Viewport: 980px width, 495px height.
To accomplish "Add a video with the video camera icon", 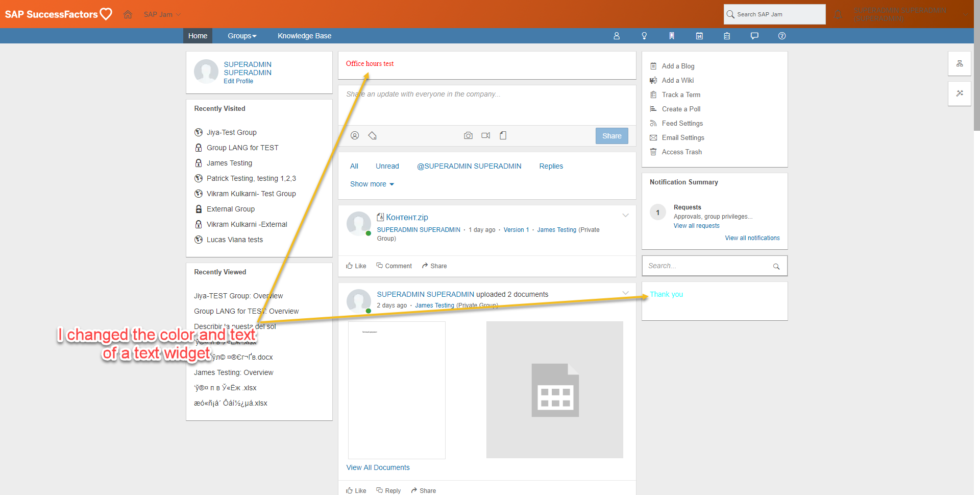I will [485, 135].
